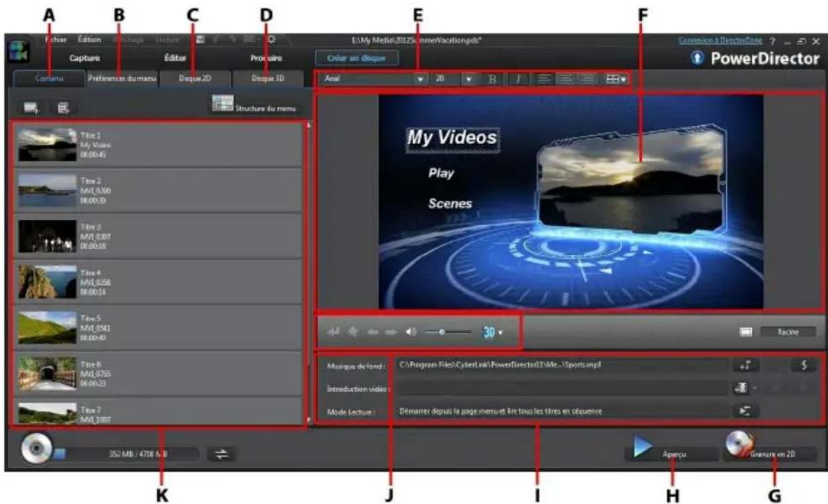Screen dimensions: 828x504
Task: Click the volume speaker icon
Action: click(x=411, y=332)
